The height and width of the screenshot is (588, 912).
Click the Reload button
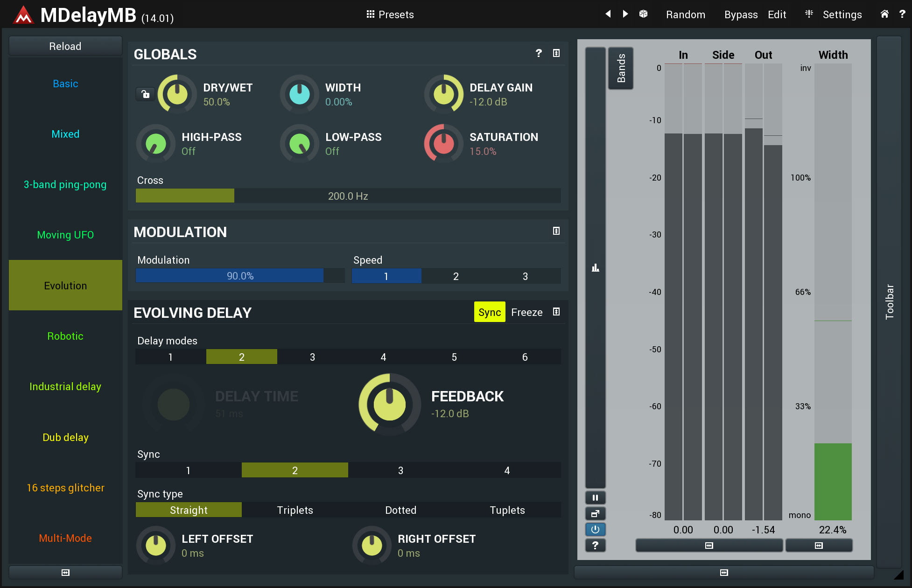tap(65, 46)
